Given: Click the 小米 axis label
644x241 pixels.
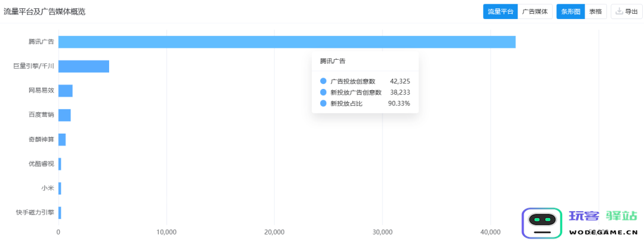Looking at the screenshot, I should pos(48,189).
